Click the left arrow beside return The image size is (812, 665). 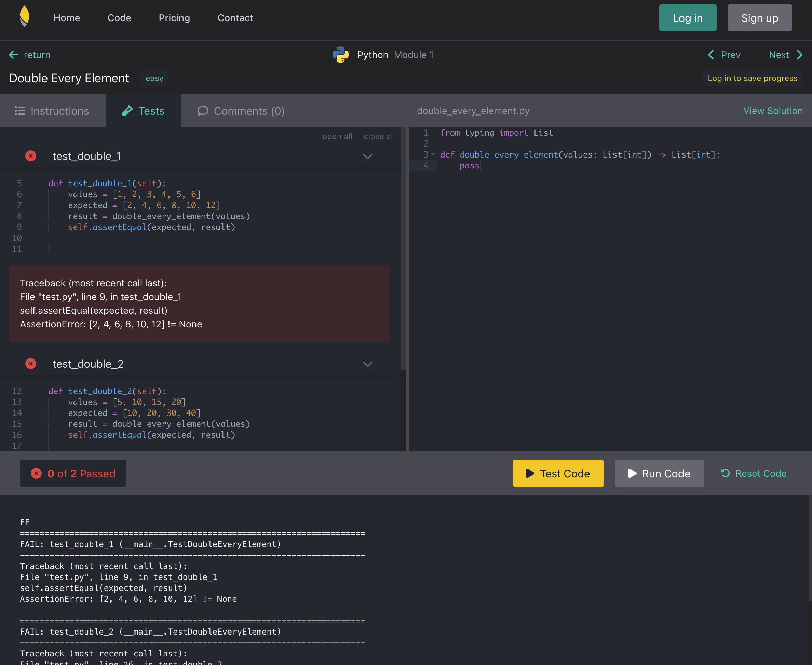click(13, 55)
